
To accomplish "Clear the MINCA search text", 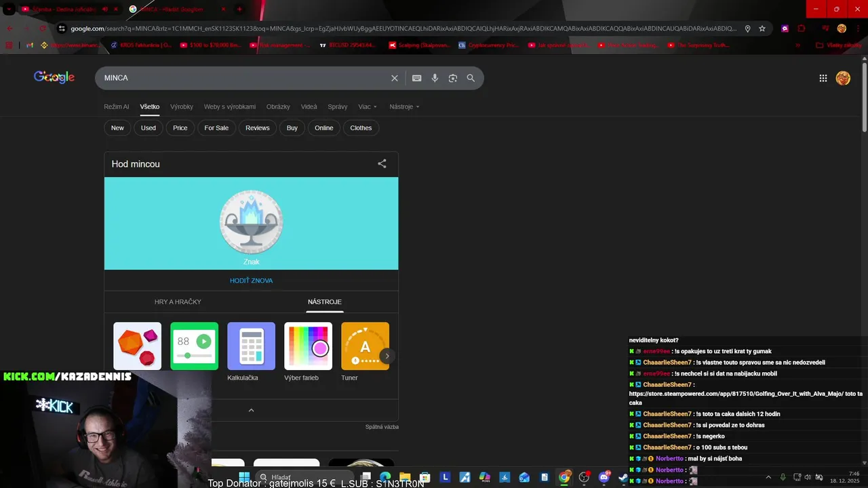I will pos(395,78).
